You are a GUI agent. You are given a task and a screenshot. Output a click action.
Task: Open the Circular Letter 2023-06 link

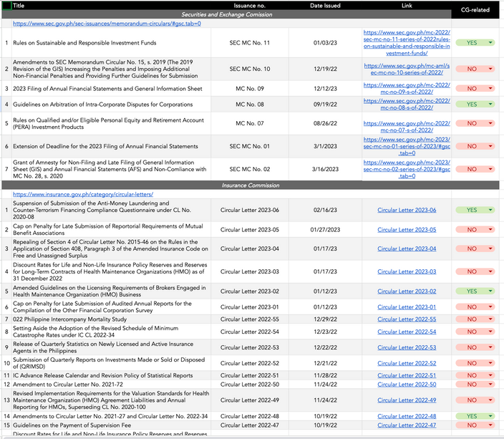tap(407, 210)
